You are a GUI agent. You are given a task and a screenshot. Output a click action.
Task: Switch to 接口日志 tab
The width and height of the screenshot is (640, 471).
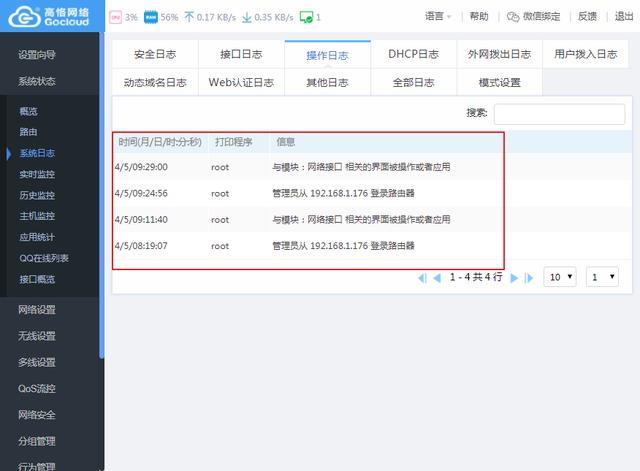241,54
